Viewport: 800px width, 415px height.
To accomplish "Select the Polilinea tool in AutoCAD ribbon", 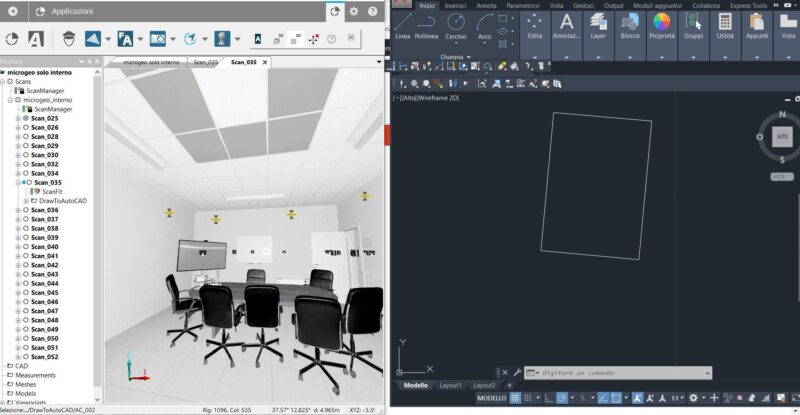I will point(426,27).
